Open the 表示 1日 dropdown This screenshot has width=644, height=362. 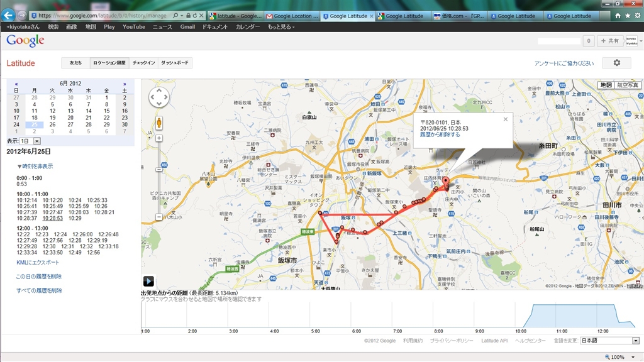[30, 141]
